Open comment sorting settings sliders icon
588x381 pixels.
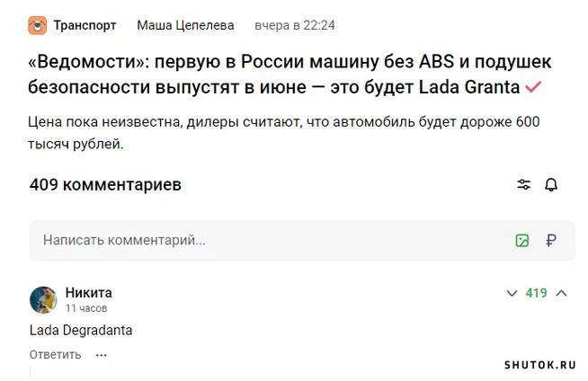(x=524, y=184)
